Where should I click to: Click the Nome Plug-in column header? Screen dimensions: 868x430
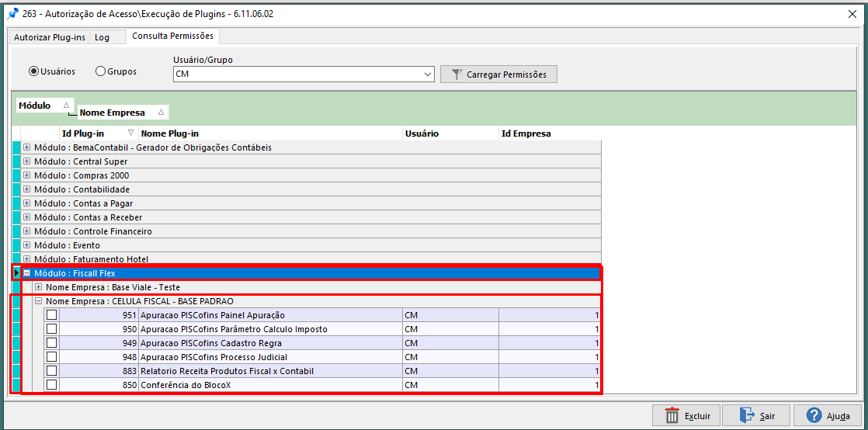point(270,134)
